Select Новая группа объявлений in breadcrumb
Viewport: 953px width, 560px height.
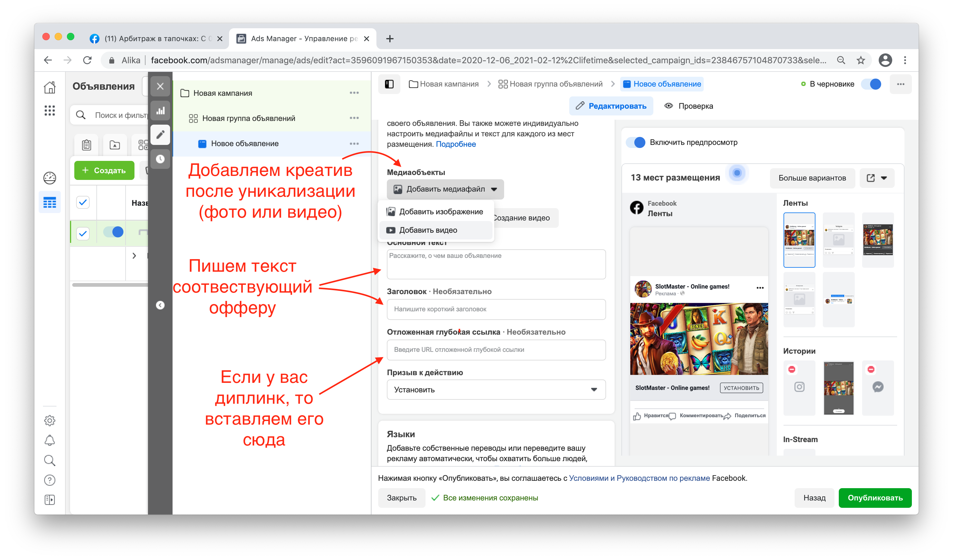(550, 84)
